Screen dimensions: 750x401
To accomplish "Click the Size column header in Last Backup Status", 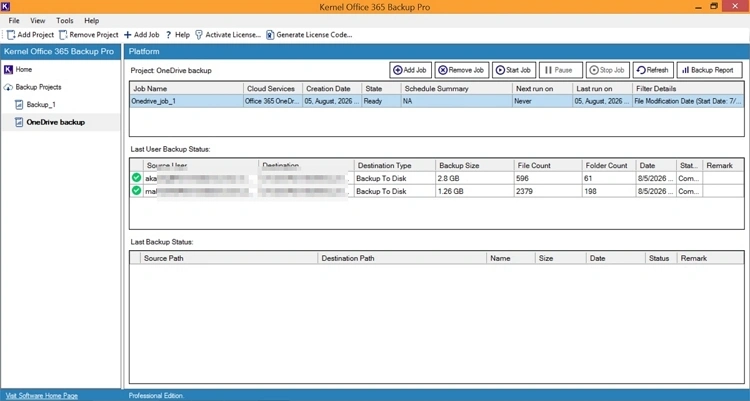I will point(560,258).
